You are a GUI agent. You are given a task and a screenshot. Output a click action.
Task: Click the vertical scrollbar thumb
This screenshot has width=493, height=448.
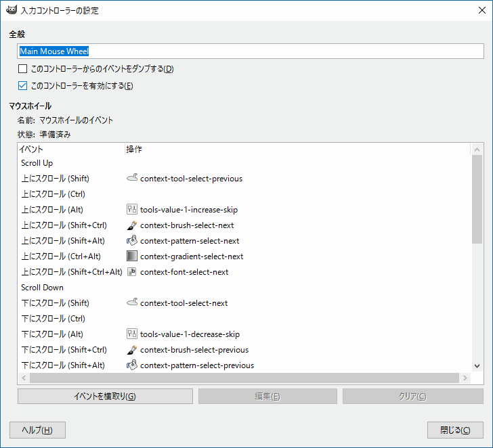[x=477, y=199]
